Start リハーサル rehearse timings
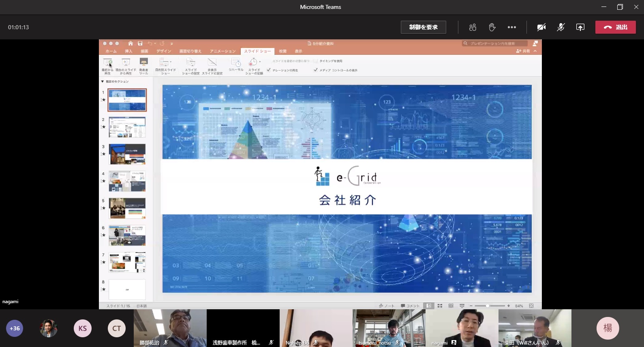Image resolution: width=644 pixels, height=347 pixels. (x=236, y=65)
